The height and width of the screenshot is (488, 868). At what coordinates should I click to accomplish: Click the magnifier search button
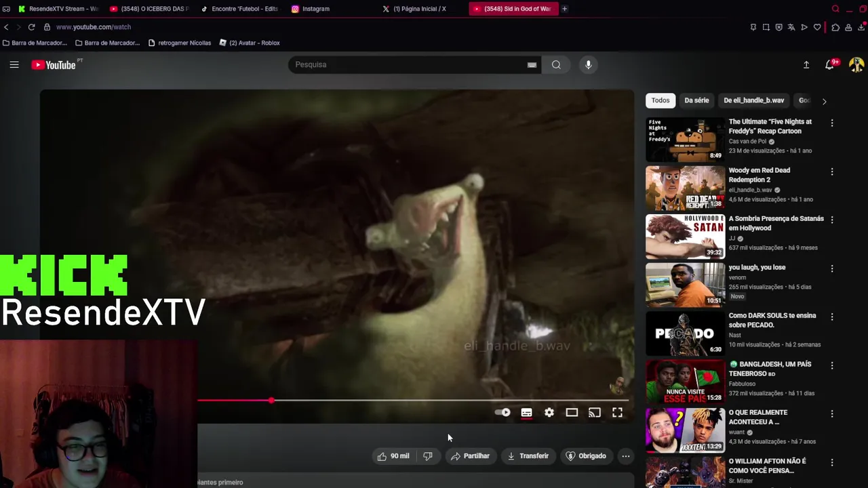[556, 64]
